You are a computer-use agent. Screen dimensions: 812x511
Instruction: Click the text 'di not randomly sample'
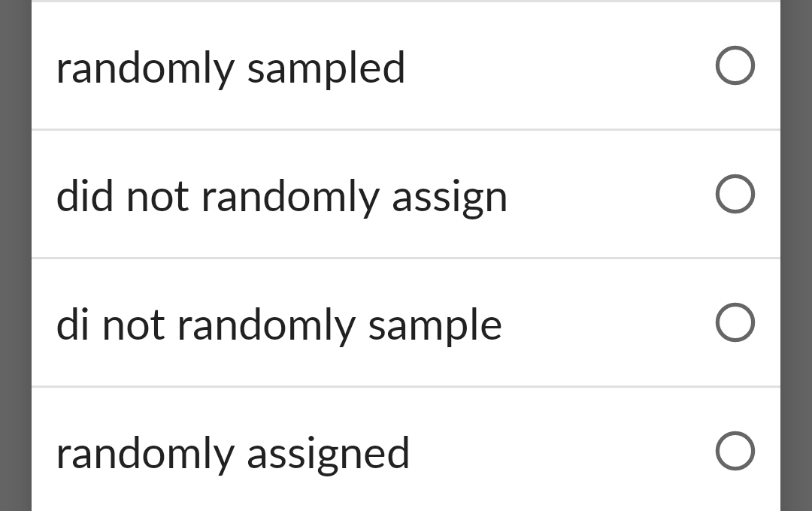279,325
